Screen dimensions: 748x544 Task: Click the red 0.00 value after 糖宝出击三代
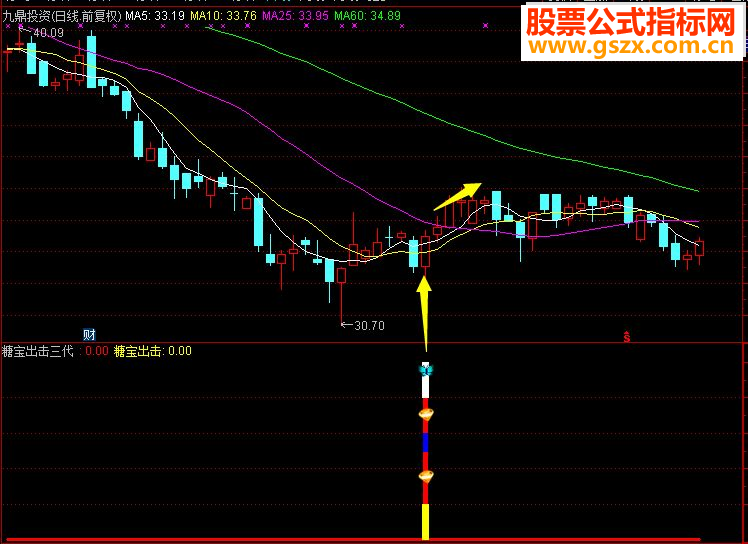97,352
